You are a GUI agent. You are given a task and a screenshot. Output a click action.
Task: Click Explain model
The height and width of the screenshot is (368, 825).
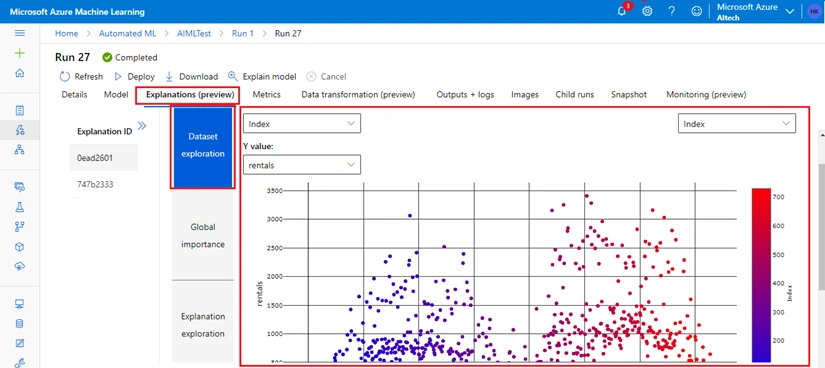coord(262,76)
